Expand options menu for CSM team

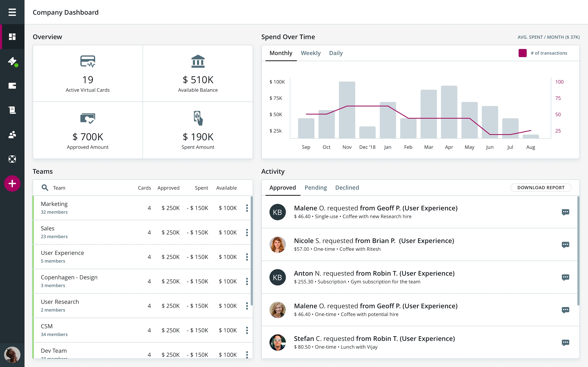click(247, 330)
